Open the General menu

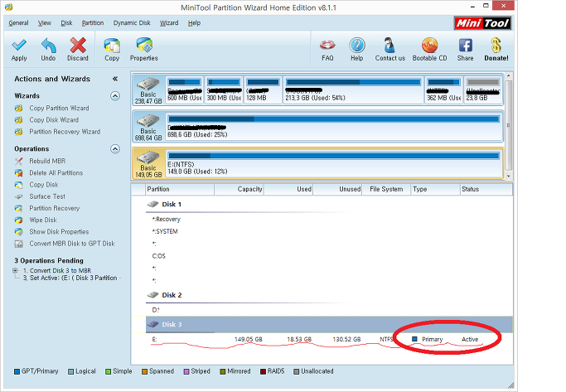18,23
